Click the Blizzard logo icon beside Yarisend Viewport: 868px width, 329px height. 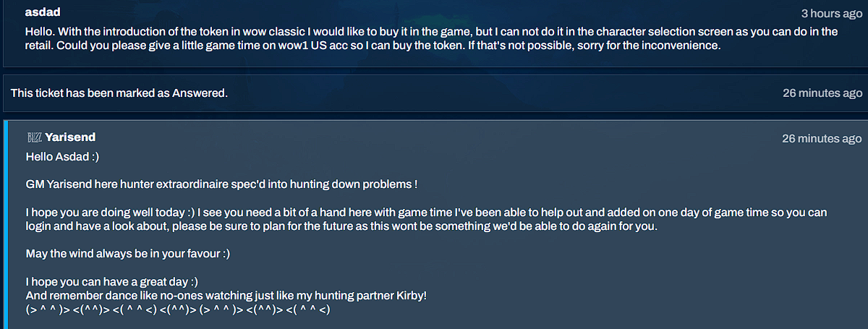[33, 137]
